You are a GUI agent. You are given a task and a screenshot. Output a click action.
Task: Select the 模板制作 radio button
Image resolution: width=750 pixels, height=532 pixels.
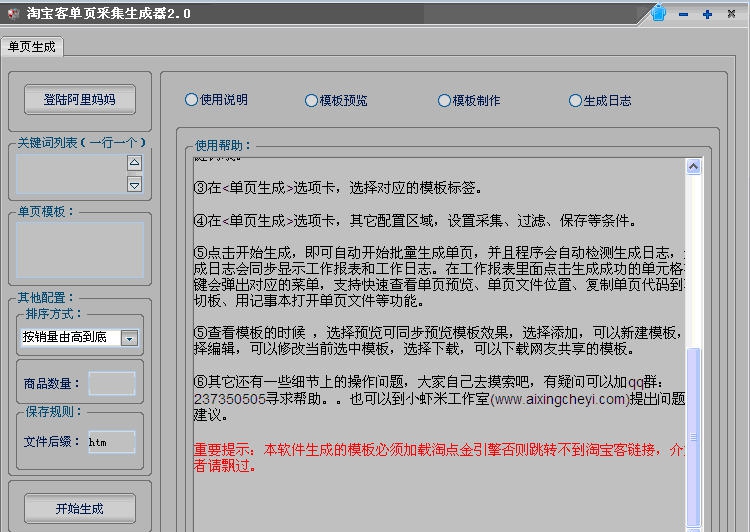[469, 100]
